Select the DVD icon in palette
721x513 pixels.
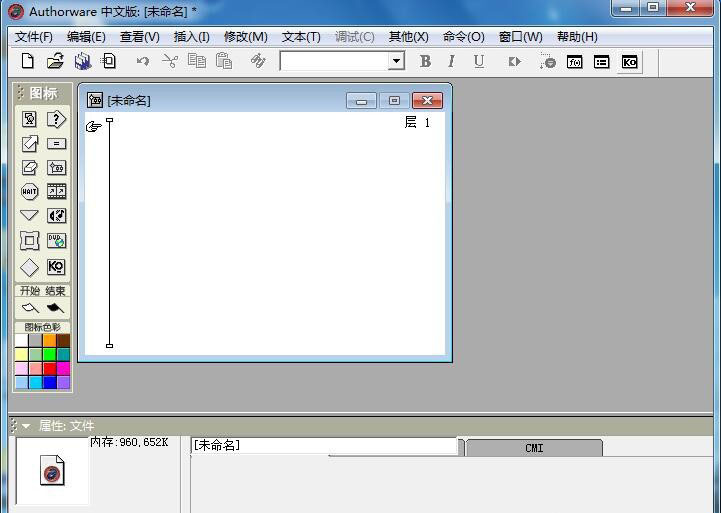[56, 240]
